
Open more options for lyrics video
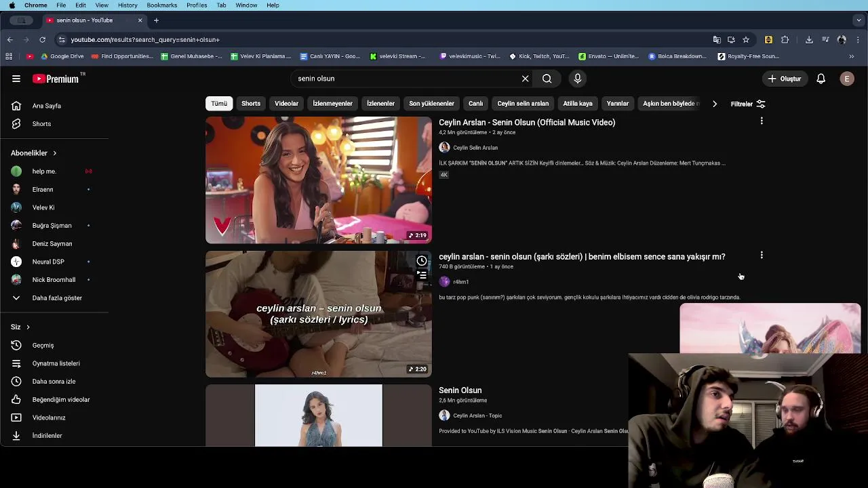point(762,256)
